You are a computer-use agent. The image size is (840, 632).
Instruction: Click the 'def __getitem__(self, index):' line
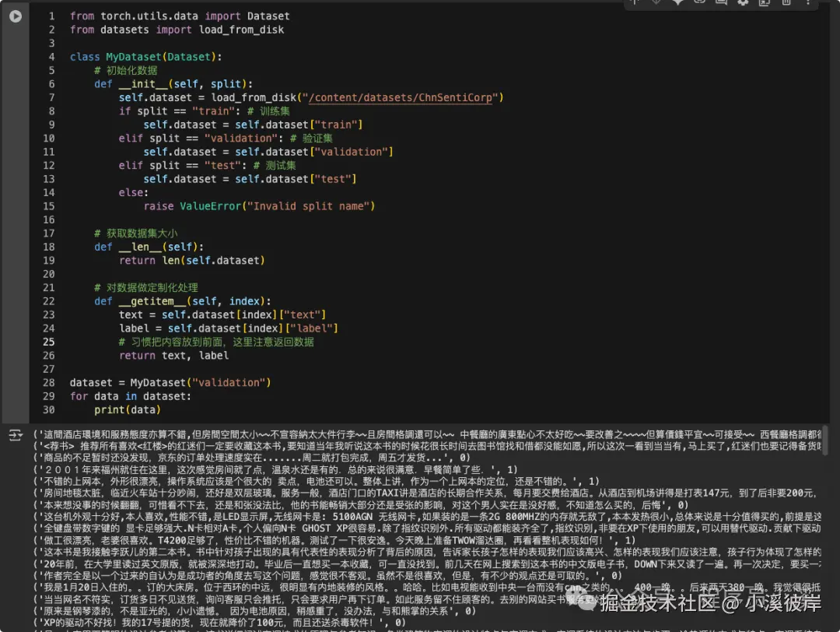click(x=183, y=301)
